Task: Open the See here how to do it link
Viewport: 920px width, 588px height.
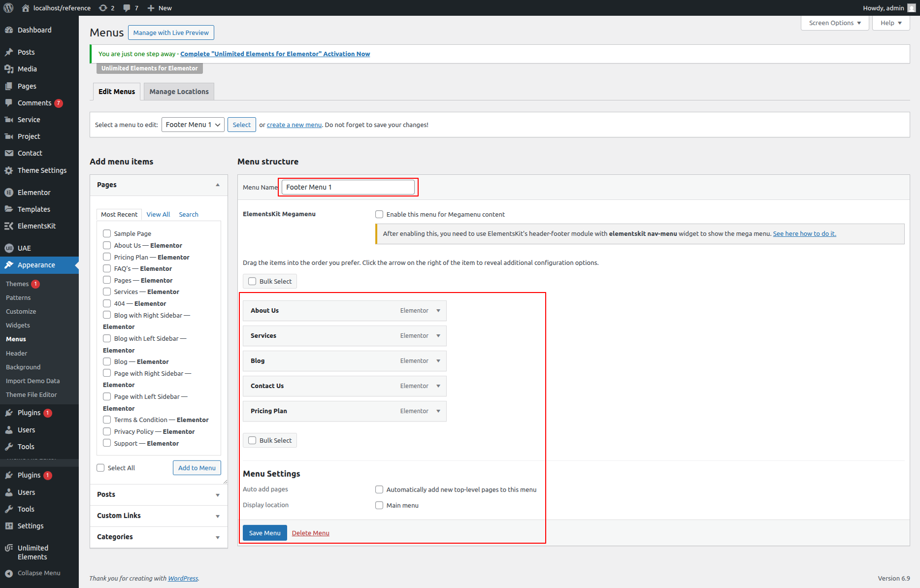Action: click(804, 233)
